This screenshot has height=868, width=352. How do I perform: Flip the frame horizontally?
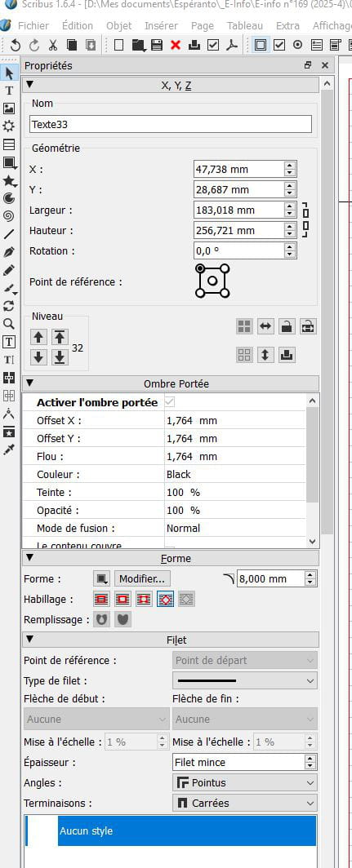[265, 326]
